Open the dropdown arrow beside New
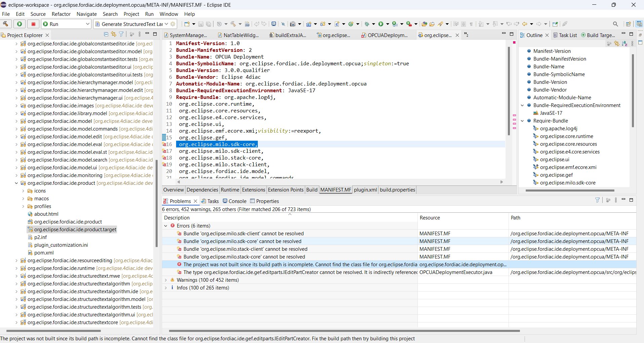Viewport: 644px width, 343px height. 194,24
